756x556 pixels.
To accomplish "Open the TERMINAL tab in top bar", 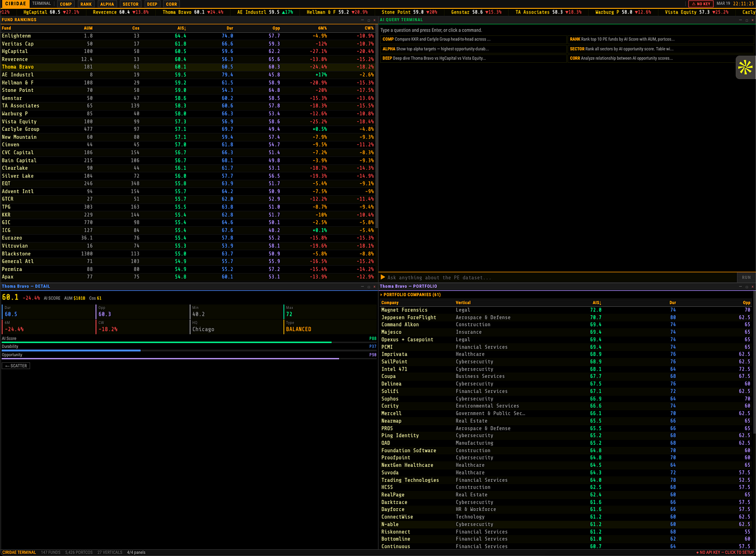I will [42, 4].
